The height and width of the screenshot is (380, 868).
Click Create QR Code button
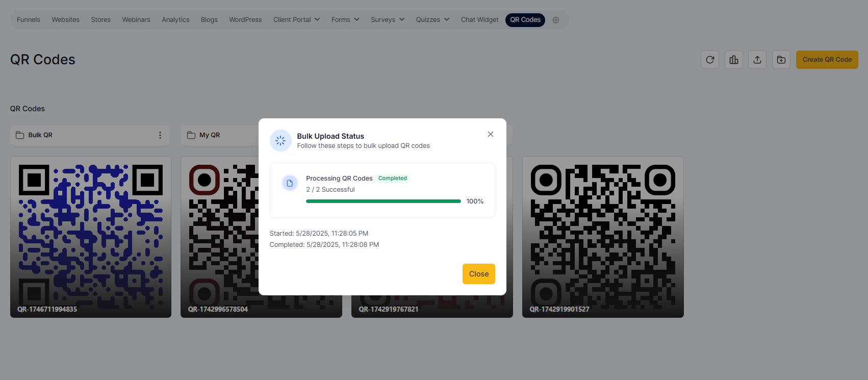pyautogui.click(x=827, y=60)
